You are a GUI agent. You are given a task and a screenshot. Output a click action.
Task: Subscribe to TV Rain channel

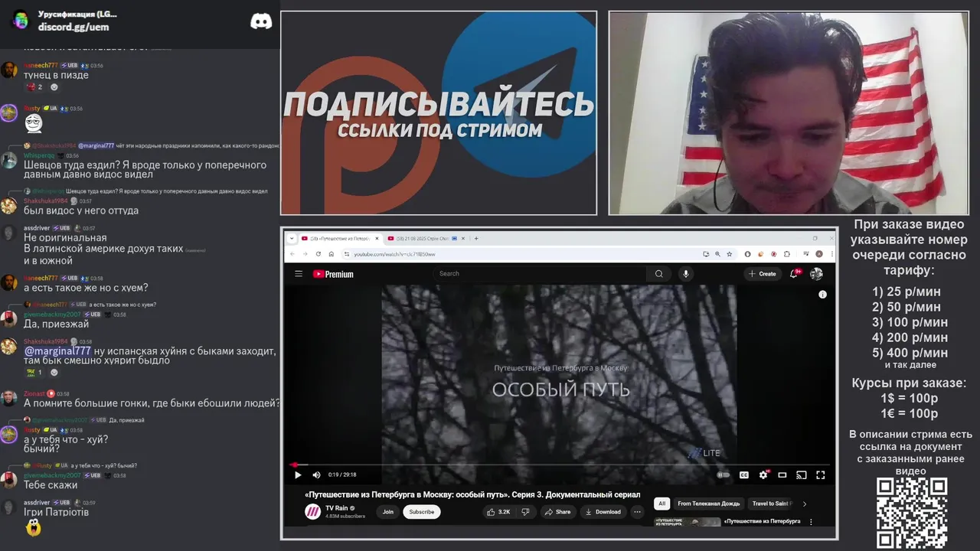pyautogui.click(x=422, y=512)
